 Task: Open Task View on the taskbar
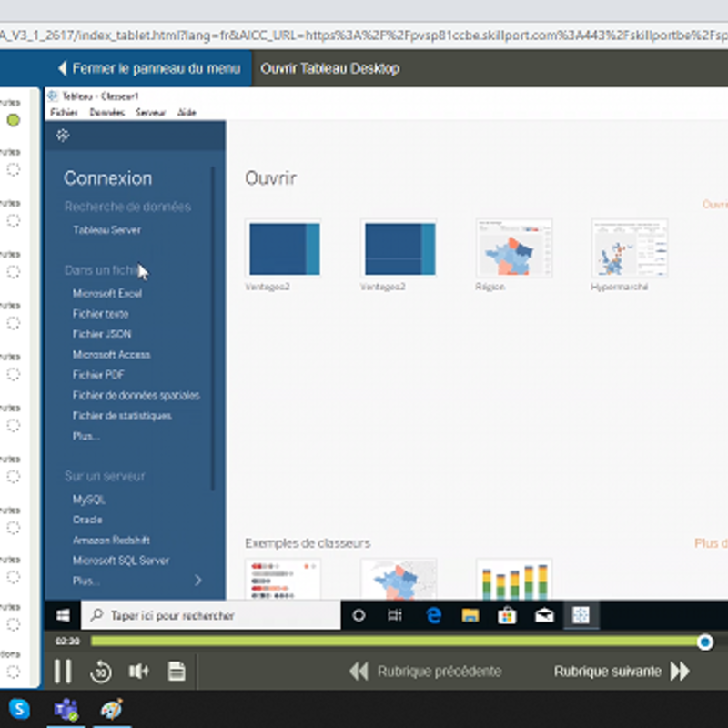pos(395,616)
